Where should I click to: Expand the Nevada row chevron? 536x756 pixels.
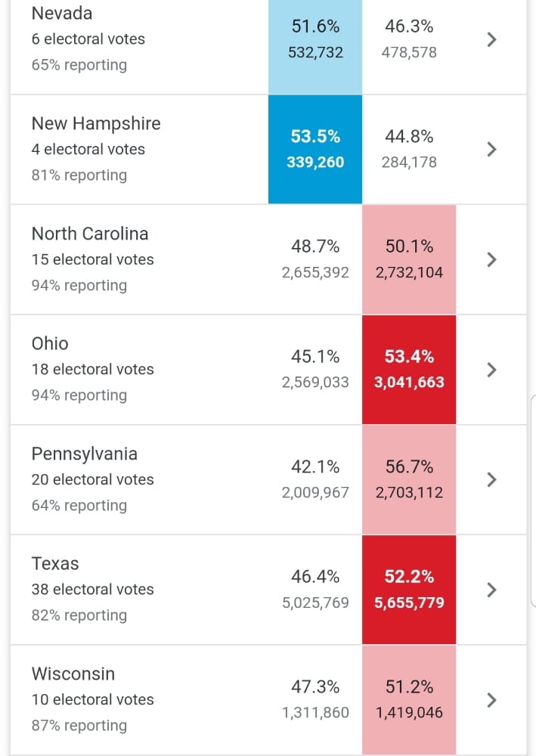[491, 39]
